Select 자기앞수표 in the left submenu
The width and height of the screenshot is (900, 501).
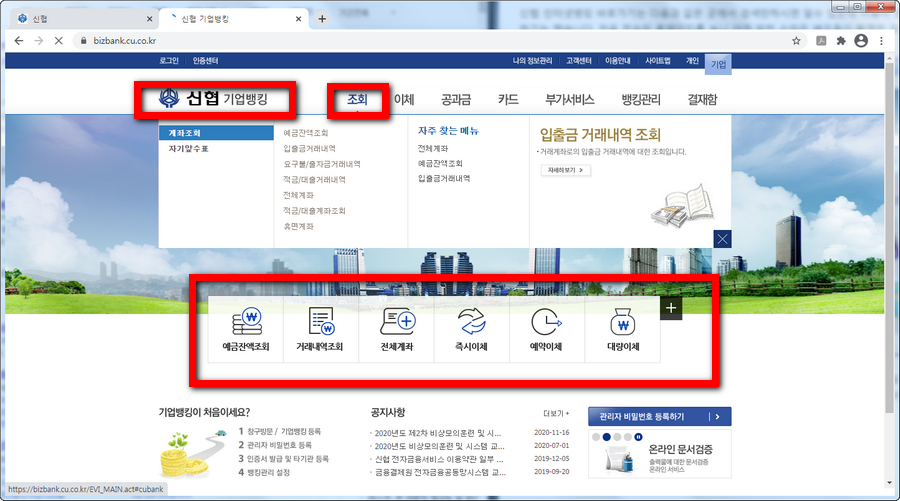coord(188,149)
